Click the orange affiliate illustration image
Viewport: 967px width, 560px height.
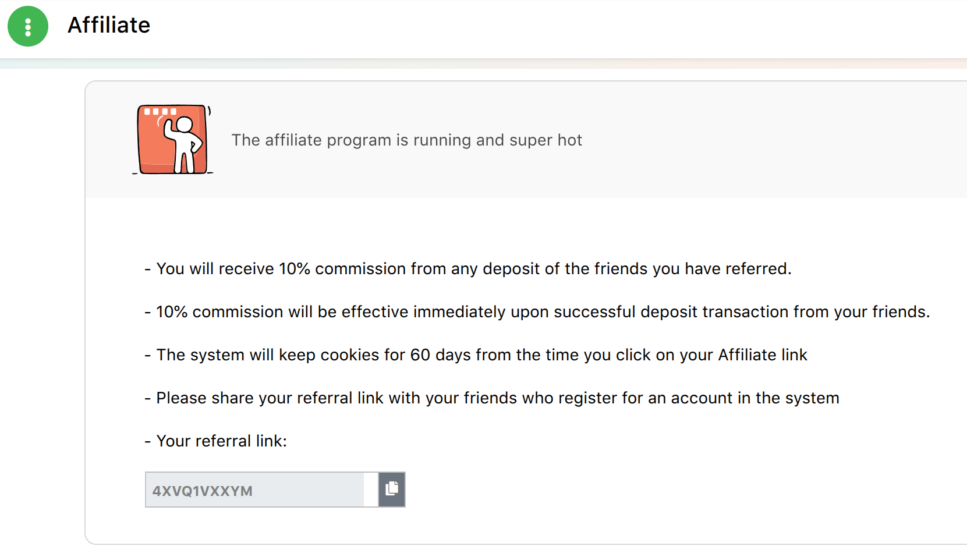click(173, 140)
